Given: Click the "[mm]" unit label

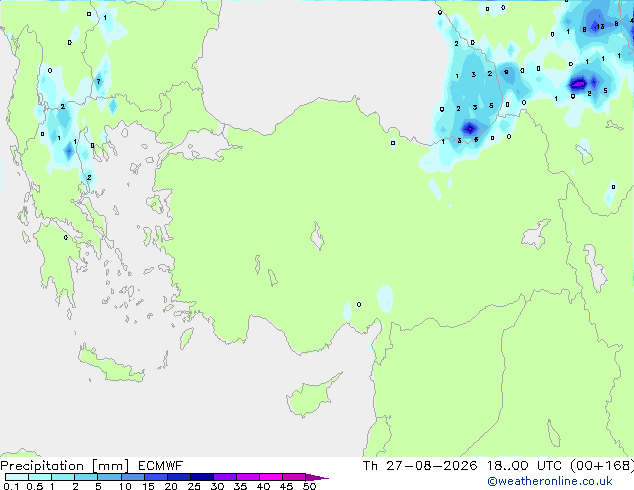Looking at the screenshot, I should coord(110,466).
